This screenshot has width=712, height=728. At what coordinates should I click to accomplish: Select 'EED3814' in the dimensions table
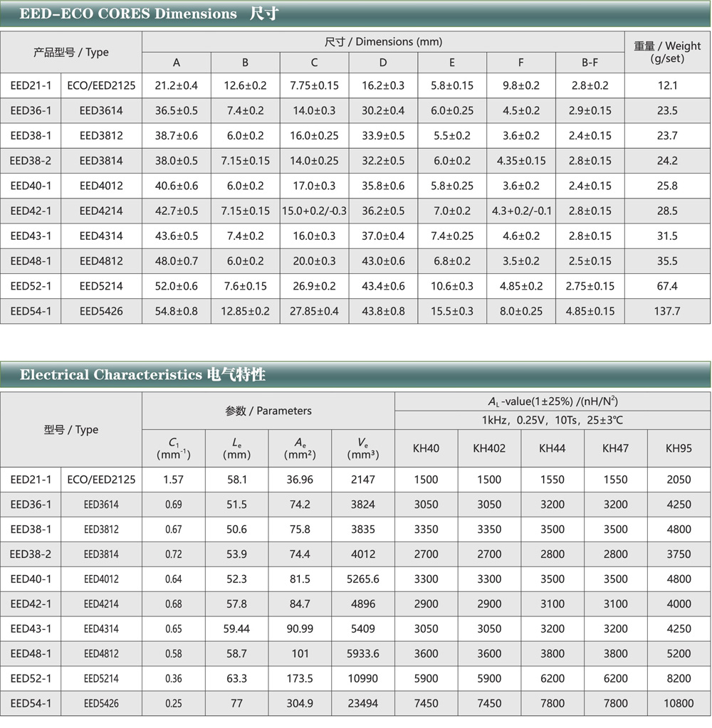coord(101,161)
